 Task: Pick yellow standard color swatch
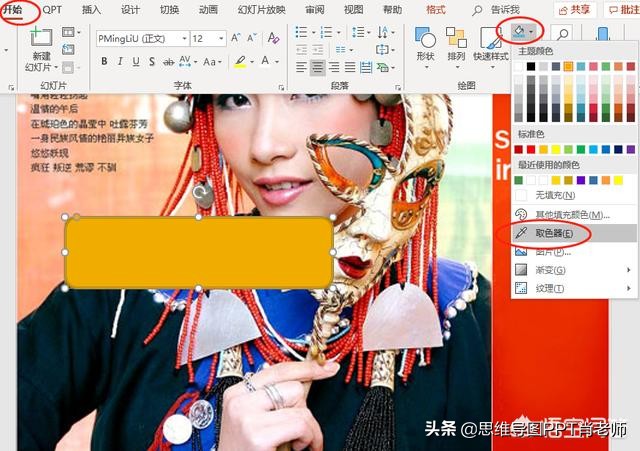556,149
